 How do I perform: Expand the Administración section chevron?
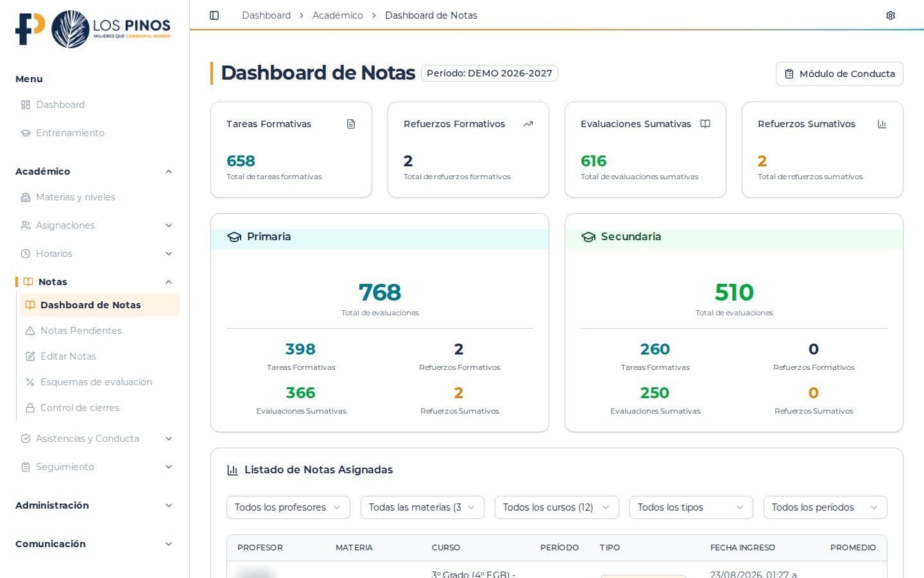pyautogui.click(x=169, y=505)
